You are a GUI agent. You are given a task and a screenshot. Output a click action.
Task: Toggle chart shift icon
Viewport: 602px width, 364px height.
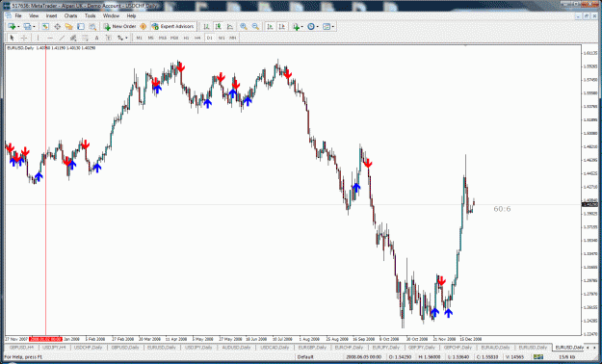[282, 27]
